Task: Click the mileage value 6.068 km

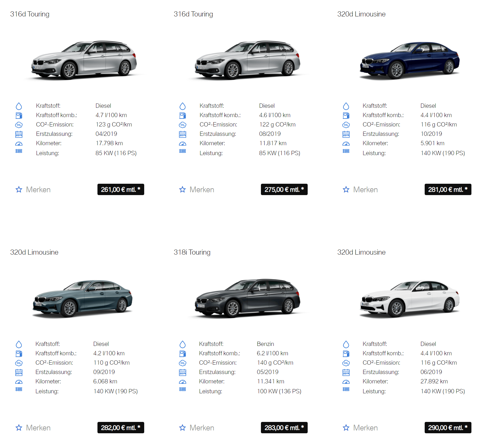Action: click(105, 381)
